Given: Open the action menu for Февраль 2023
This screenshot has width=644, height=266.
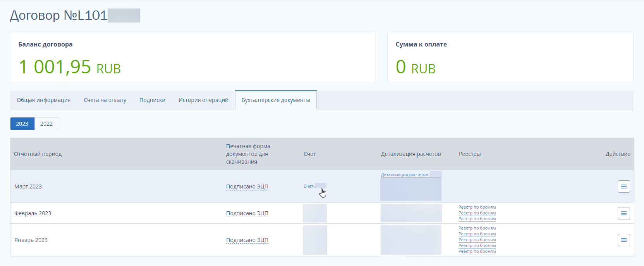Looking at the screenshot, I should 623,213.
